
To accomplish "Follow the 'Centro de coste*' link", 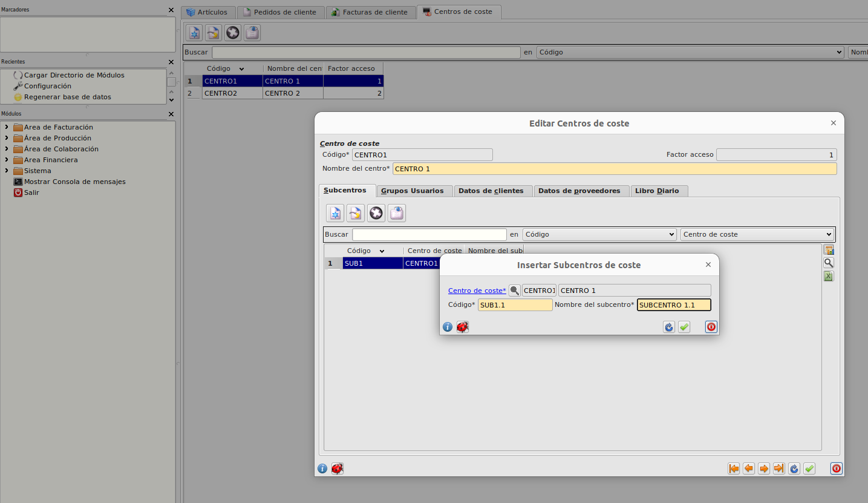I will coord(477,291).
